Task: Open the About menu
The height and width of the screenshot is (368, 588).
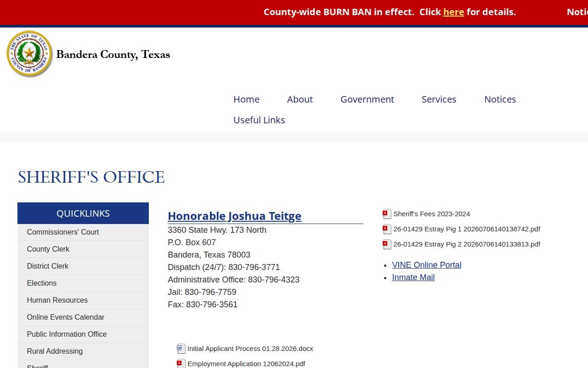Action: click(x=300, y=99)
